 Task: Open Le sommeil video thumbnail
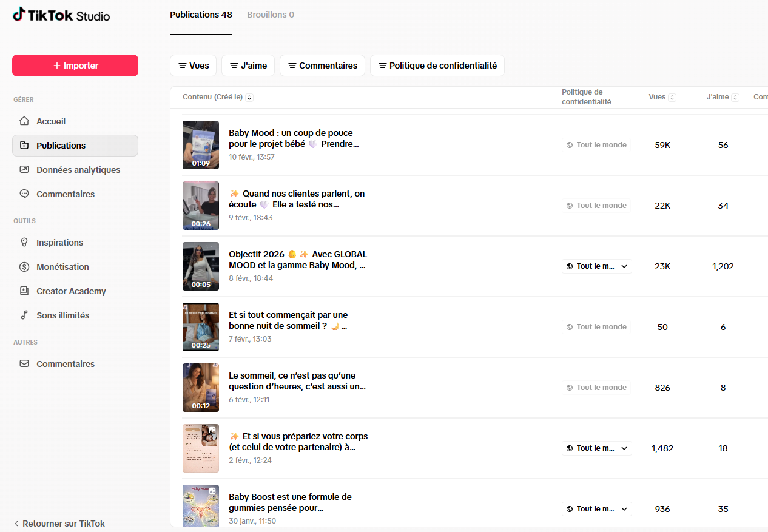pos(201,388)
